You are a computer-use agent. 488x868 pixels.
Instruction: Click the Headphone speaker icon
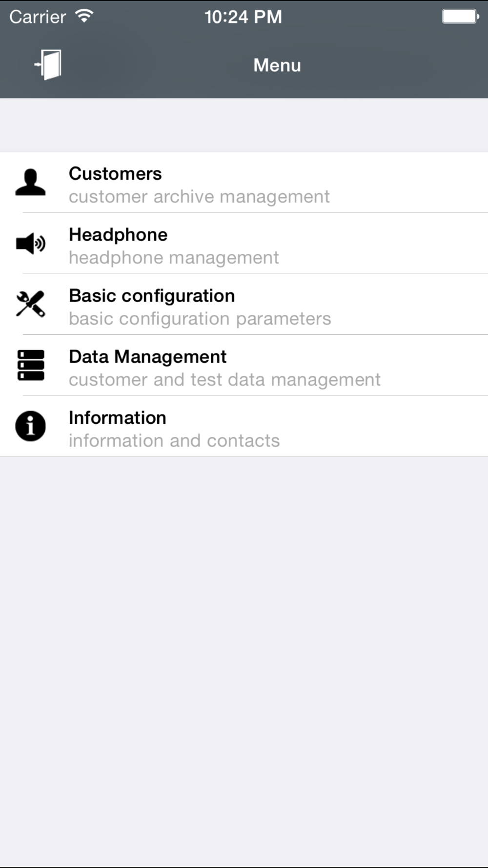(x=30, y=243)
